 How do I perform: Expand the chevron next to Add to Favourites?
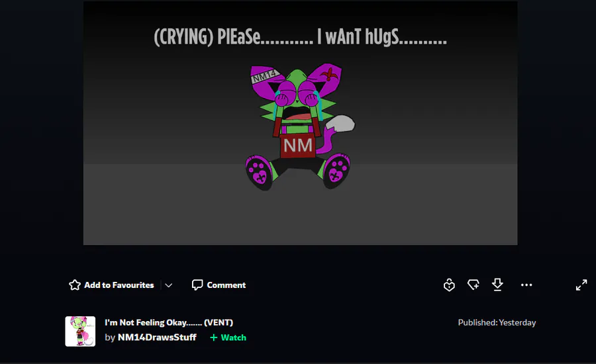click(168, 285)
